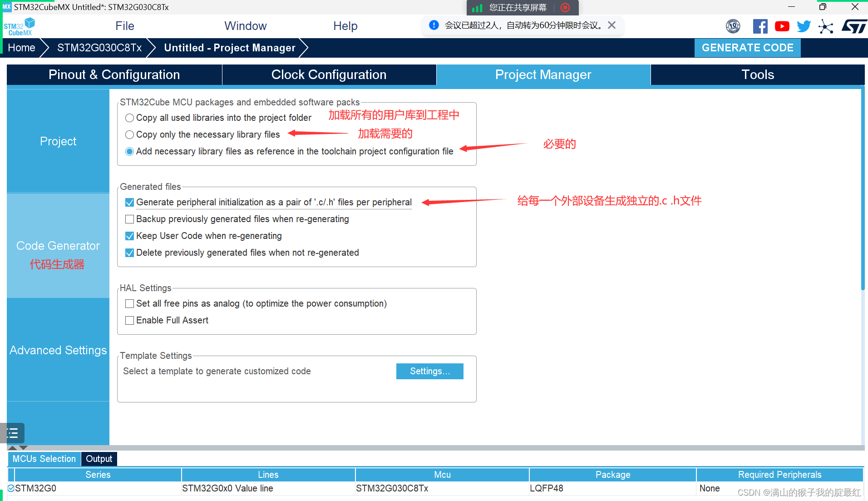Enable Backup previously generated files checkbox

coord(129,219)
